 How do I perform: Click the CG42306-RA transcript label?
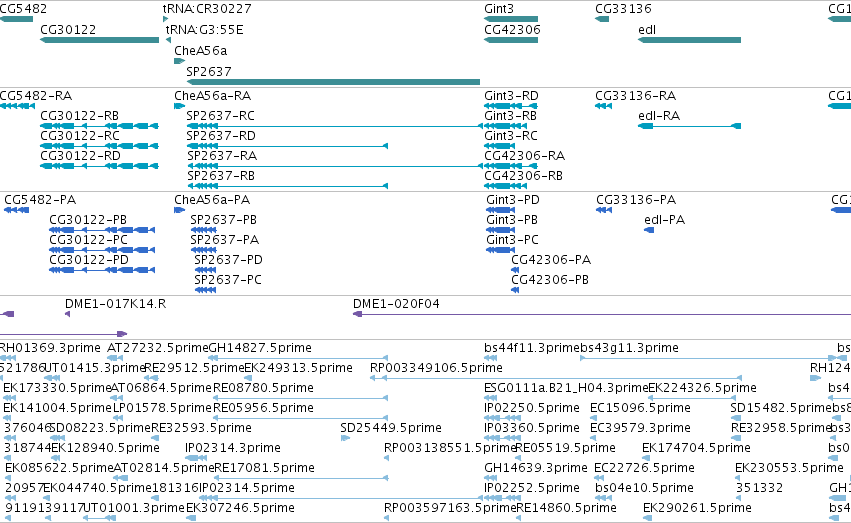point(525,156)
